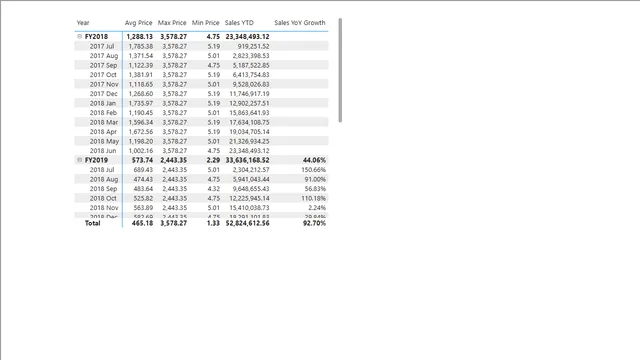Click 2018 Jan Avg Price 1,735.97
Image resolution: width=640 pixels, height=360 pixels.
(141, 103)
